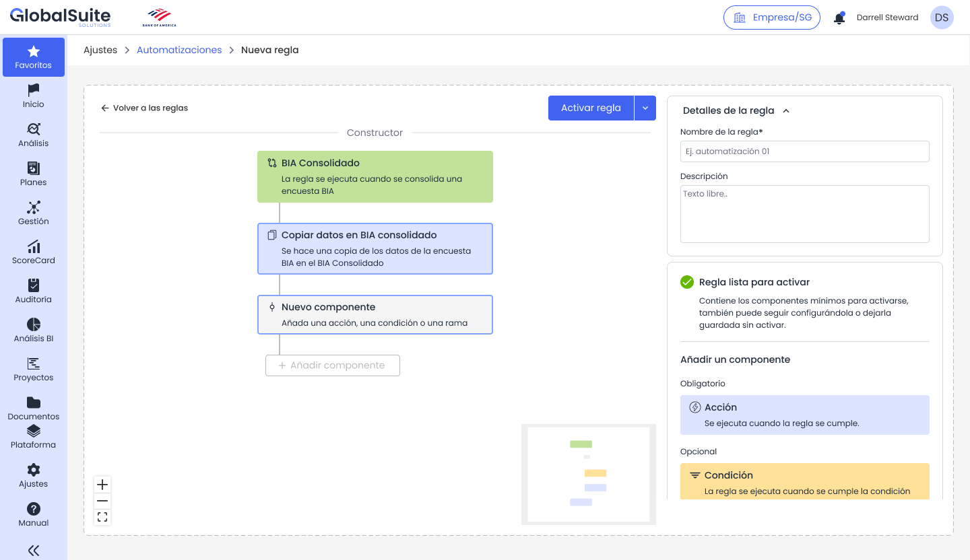Select Nuevo componente block

click(375, 314)
